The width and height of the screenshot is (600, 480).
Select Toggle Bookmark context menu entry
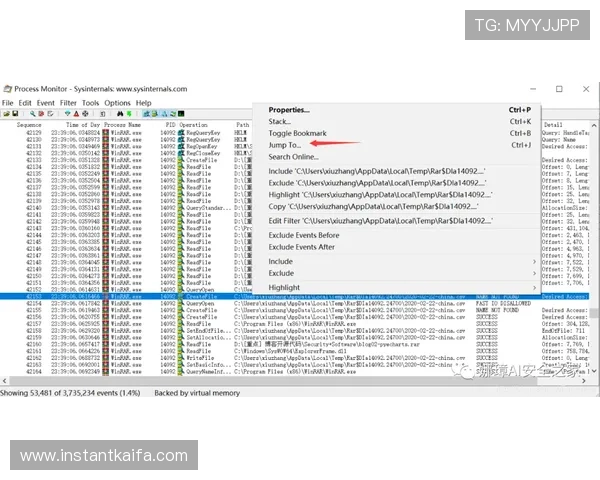pyautogui.click(x=396, y=133)
